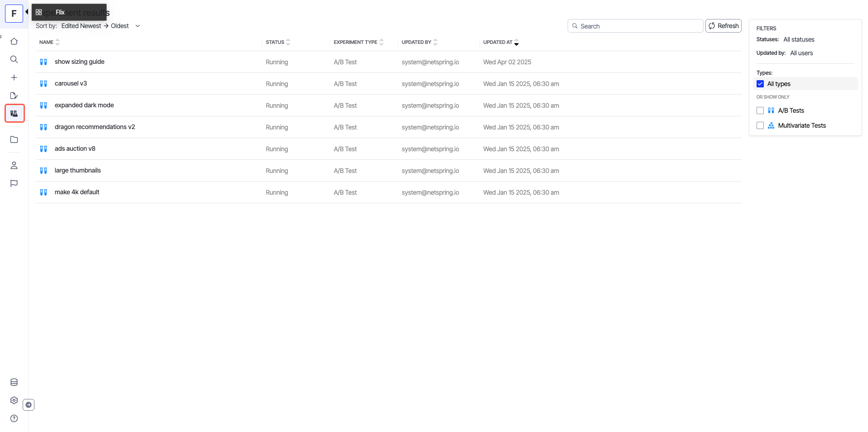Open the experiments flask icon in the sidebar
Image resolution: width=868 pixels, height=432 pixels.
click(14, 113)
